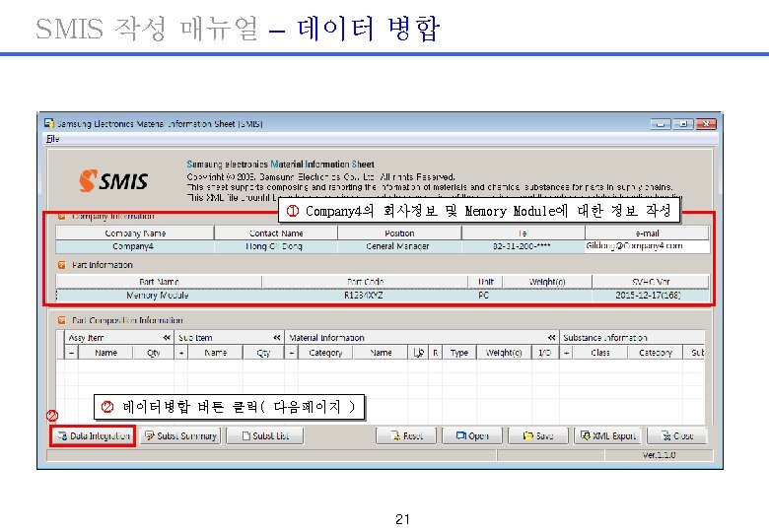The width and height of the screenshot is (769, 532).
Task: Click the minus button in Assy Item columns
Action: [x=72, y=353]
